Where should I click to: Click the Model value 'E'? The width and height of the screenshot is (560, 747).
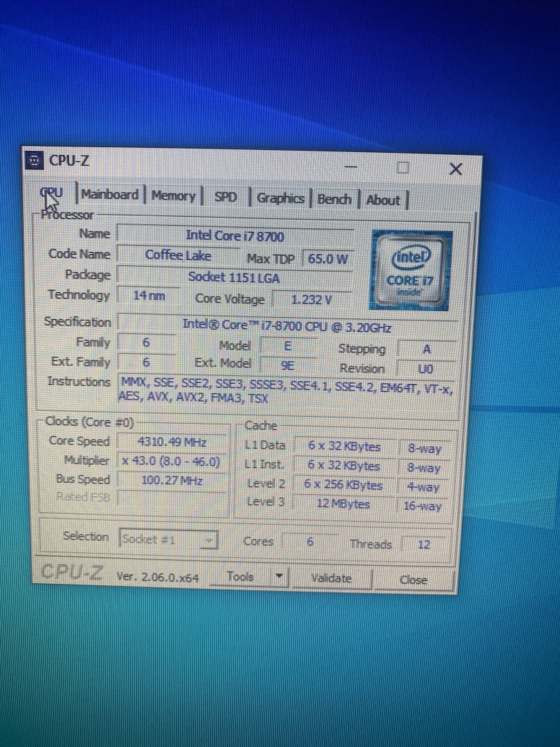click(288, 346)
